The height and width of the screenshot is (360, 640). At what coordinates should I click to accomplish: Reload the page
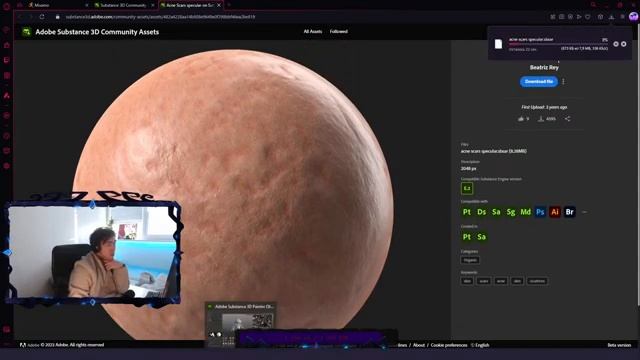coord(42,17)
